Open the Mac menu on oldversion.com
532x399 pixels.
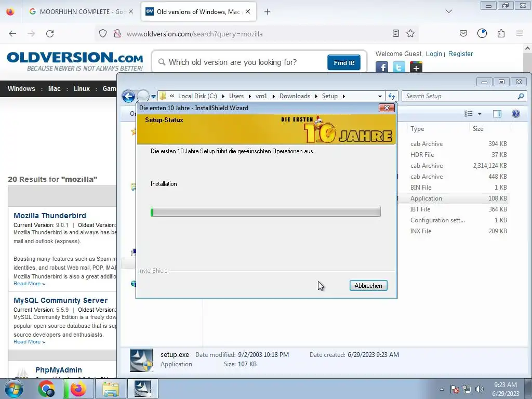(54, 88)
